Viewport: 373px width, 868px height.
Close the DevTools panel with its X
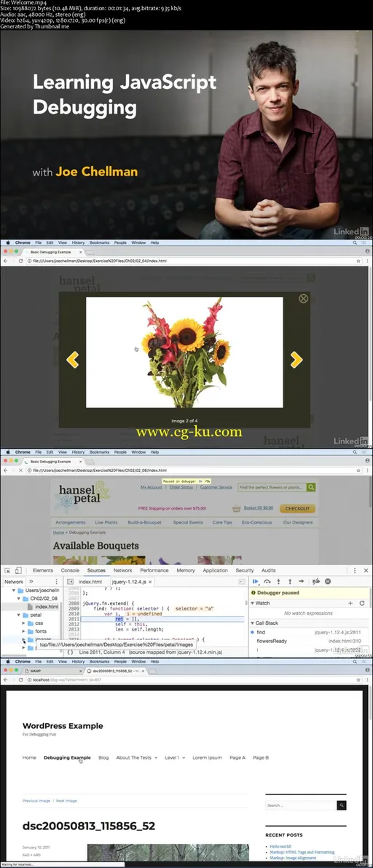pos(365,570)
